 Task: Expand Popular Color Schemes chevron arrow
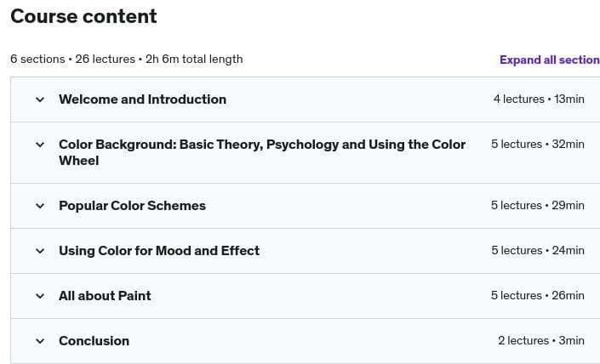(39, 206)
